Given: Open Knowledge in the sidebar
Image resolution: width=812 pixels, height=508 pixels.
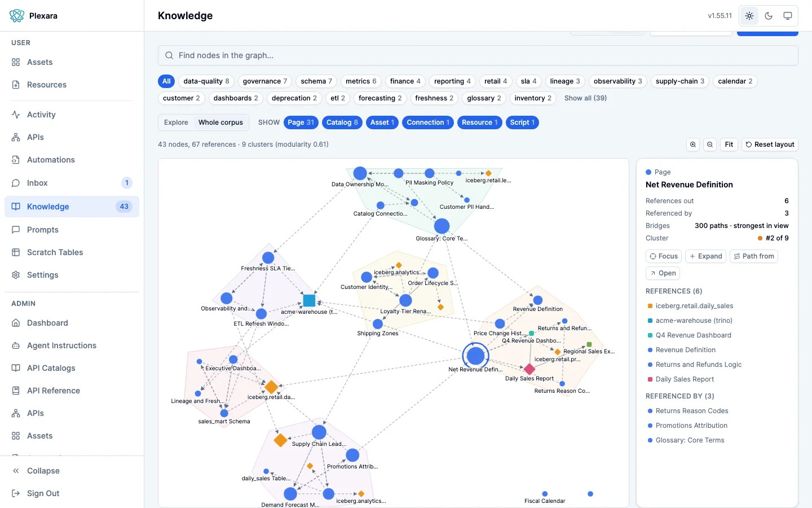Looking at the screenshot, I should (72, 207).
